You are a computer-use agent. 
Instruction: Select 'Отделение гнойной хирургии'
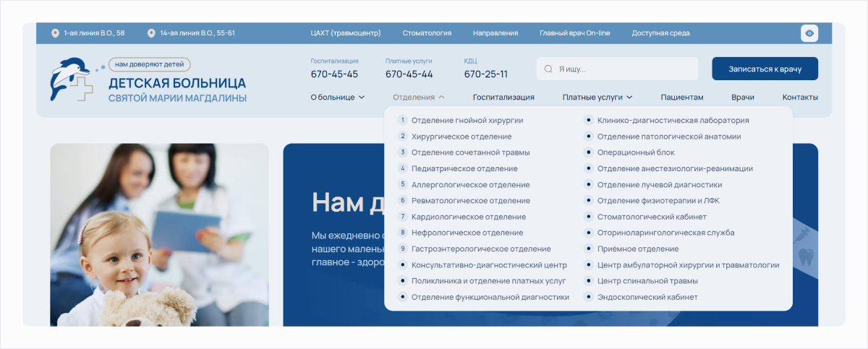467,120
